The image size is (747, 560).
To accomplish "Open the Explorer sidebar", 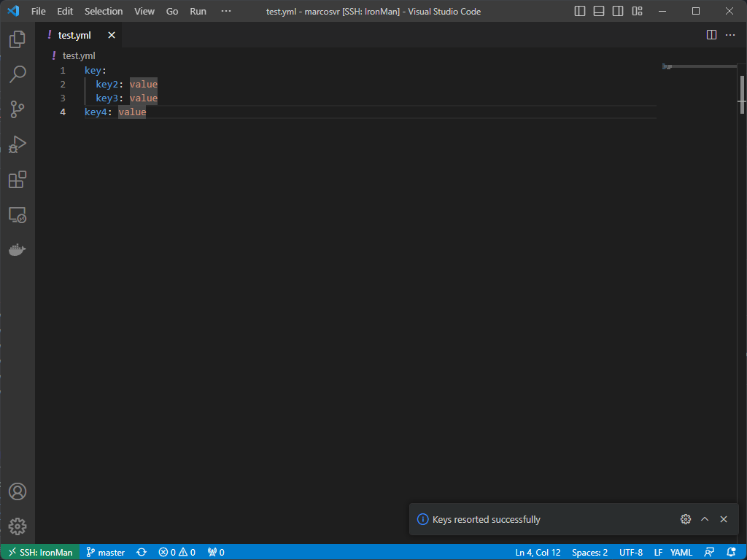I will 18,39.
